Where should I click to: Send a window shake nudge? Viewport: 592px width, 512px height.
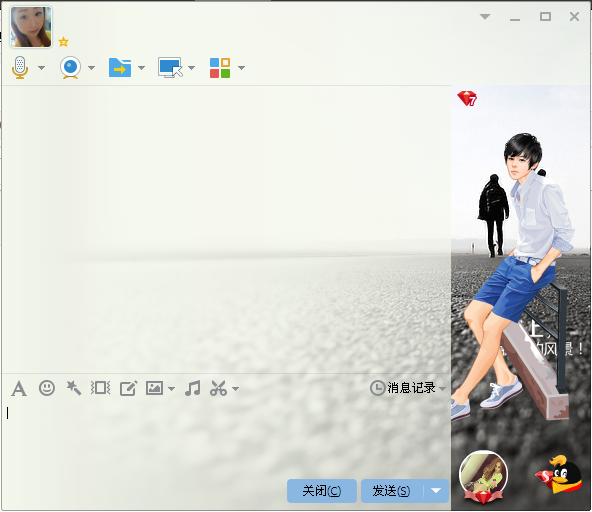100,388
